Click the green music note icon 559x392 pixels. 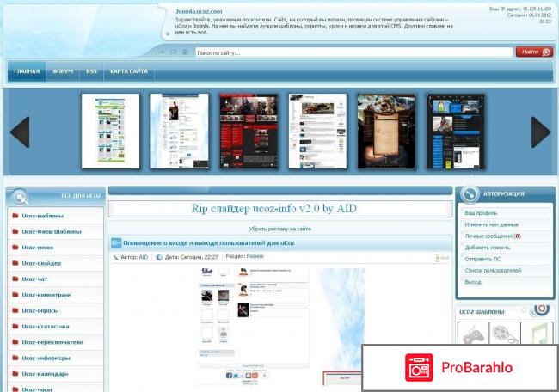[537, 334]
